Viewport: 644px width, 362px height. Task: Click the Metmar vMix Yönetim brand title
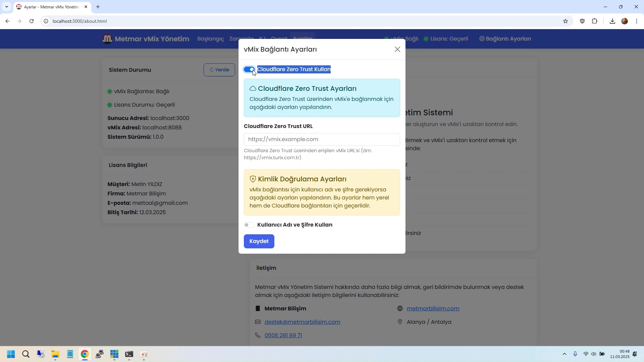pyautogui.click(x=152, y=39)
